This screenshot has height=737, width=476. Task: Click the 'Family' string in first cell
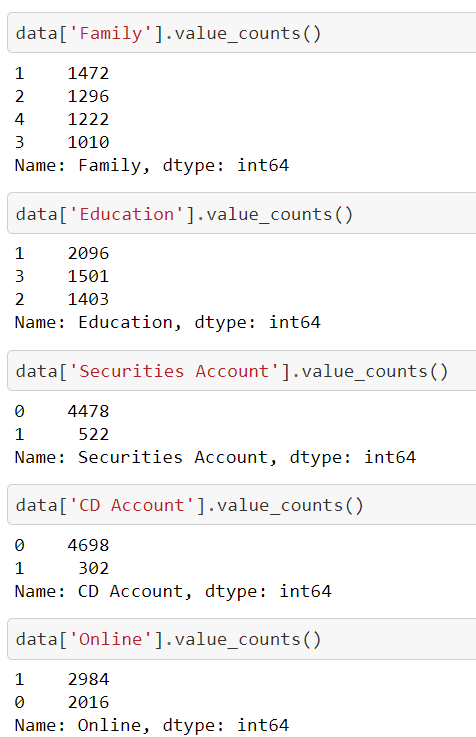tap(110, 34)
